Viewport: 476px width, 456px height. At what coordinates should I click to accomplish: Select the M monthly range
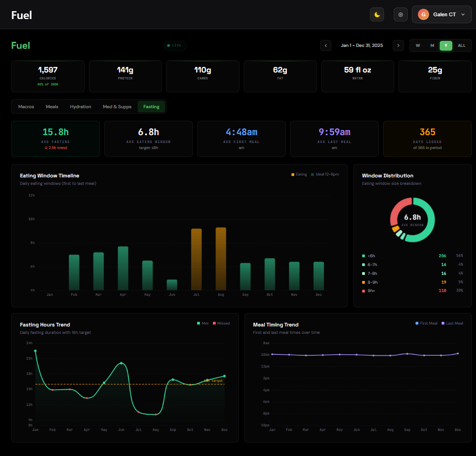[x=432, y=46]
